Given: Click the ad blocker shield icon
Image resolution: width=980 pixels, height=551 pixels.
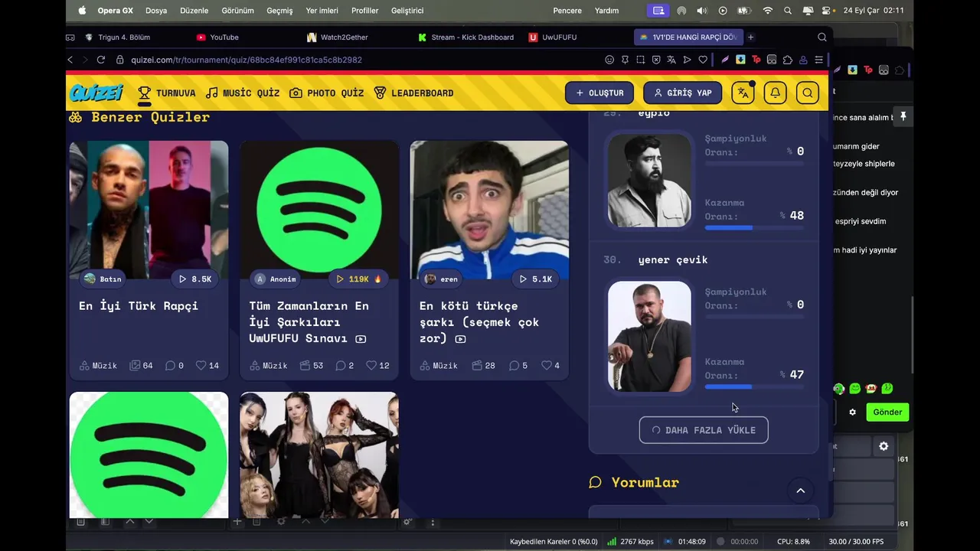Looking at the screenshot, I should pos(656,60).
